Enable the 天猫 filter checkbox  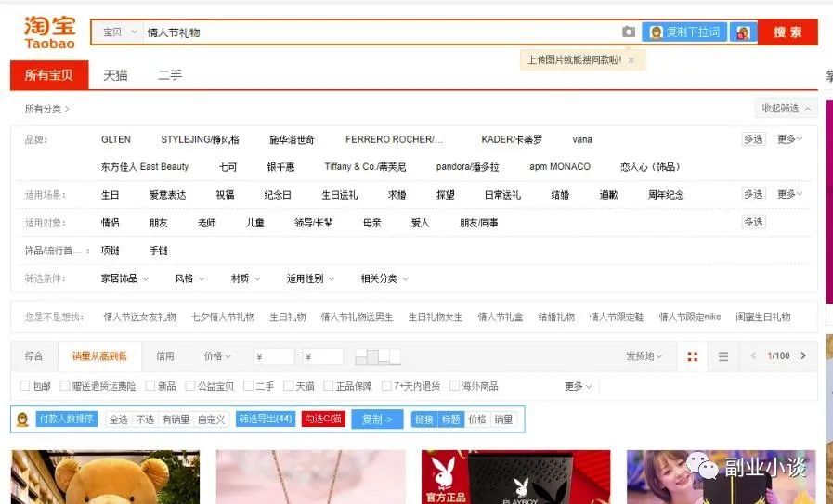click(x=288, y=386)
